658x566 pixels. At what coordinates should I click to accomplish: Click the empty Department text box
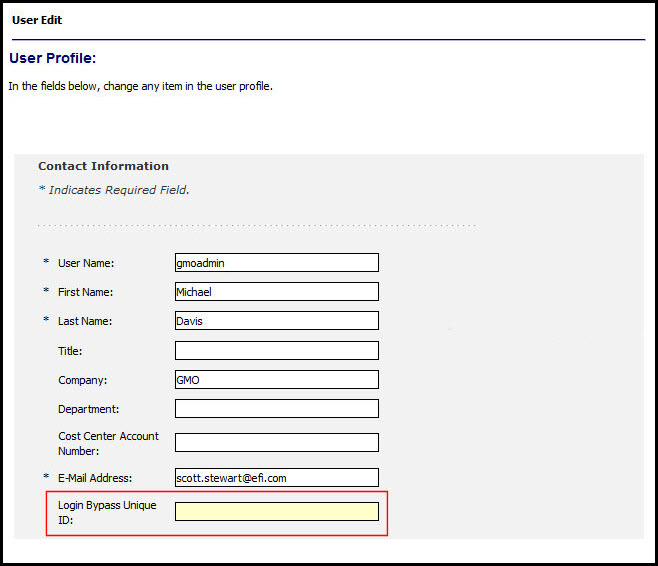point(276,409)
